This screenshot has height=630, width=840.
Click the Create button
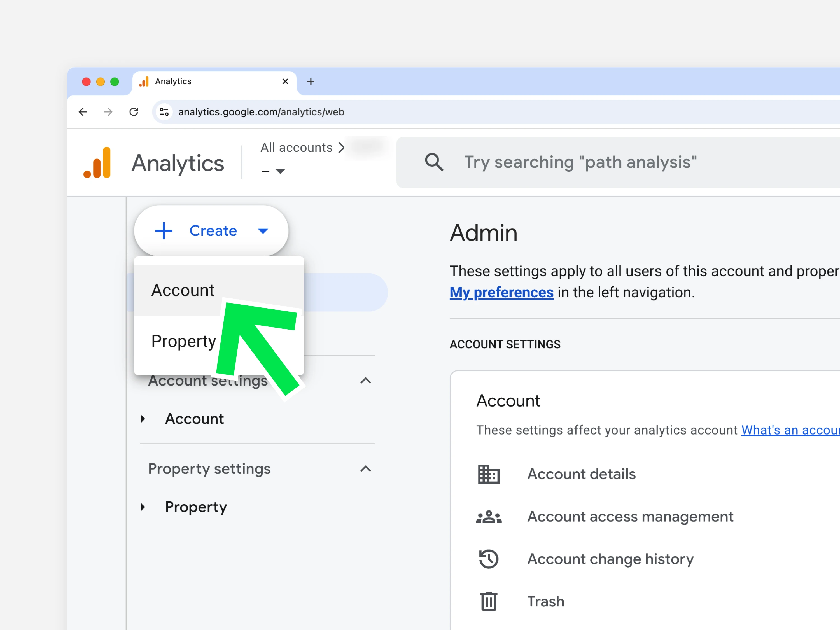click(211, 230)
